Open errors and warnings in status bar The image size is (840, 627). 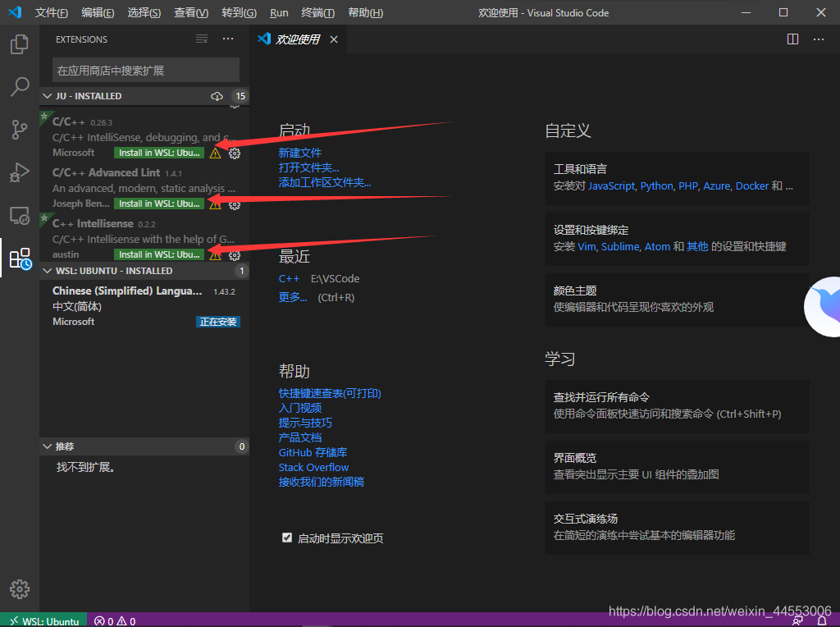115,621
